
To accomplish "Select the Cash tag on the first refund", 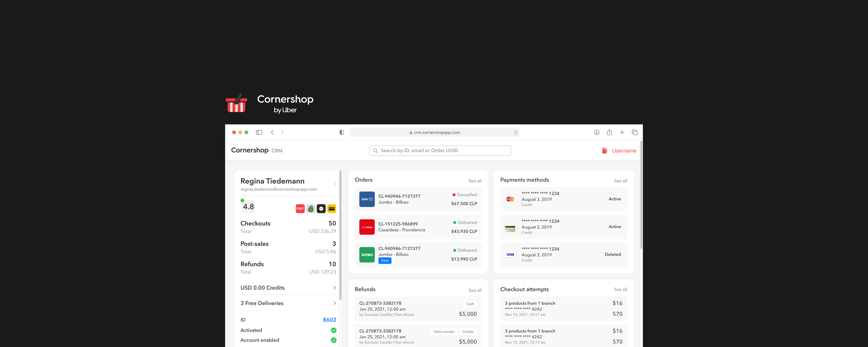I will [470, 304].
